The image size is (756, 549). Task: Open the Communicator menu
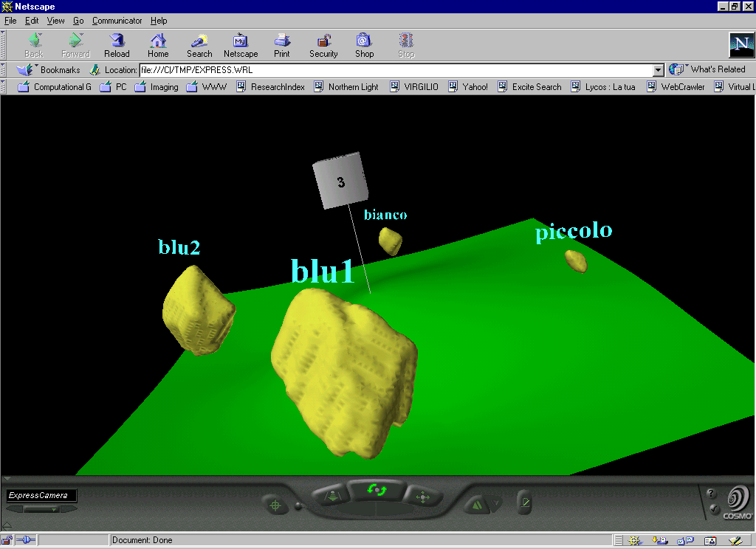pos(117,21)
